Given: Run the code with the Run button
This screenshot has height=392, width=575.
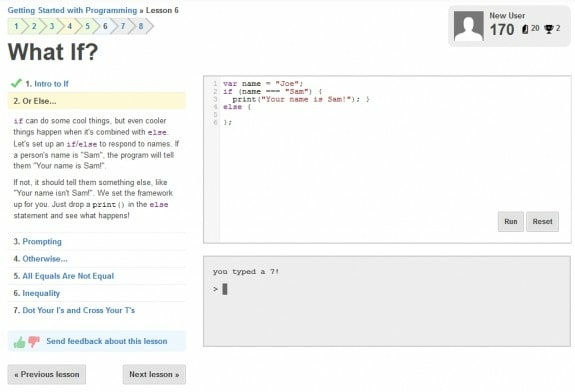Looking at the screenshot, I should (510, 221).
